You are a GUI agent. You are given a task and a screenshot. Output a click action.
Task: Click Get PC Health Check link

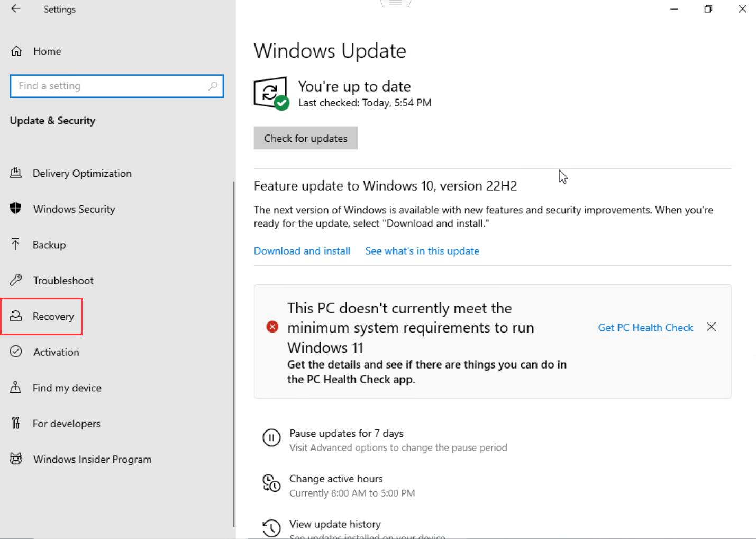click(645, 327)
